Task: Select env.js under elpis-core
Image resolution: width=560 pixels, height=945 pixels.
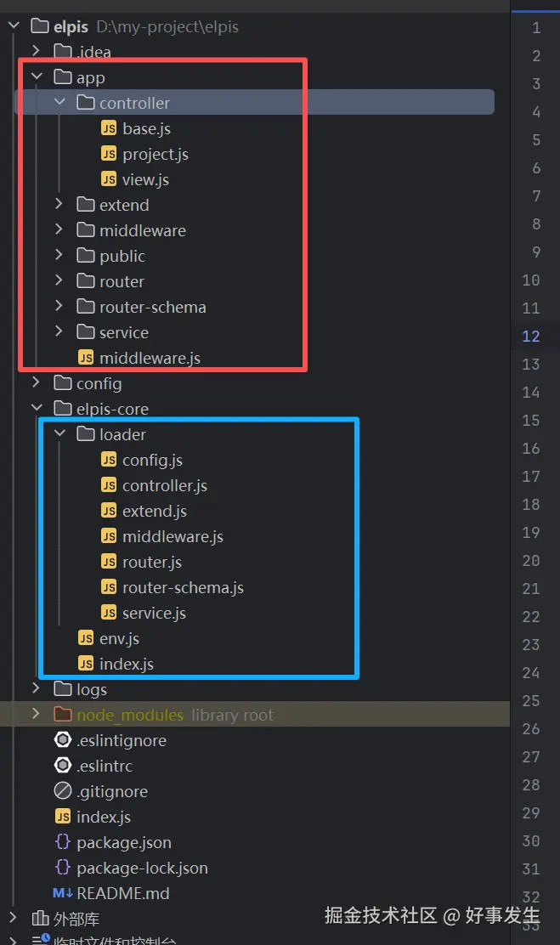Action: 119,638
